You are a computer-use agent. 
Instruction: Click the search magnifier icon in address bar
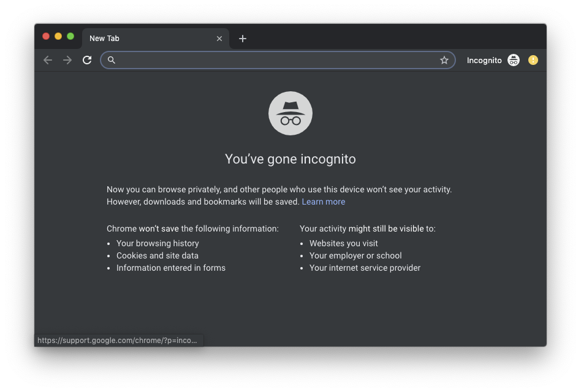click(111, 59)
